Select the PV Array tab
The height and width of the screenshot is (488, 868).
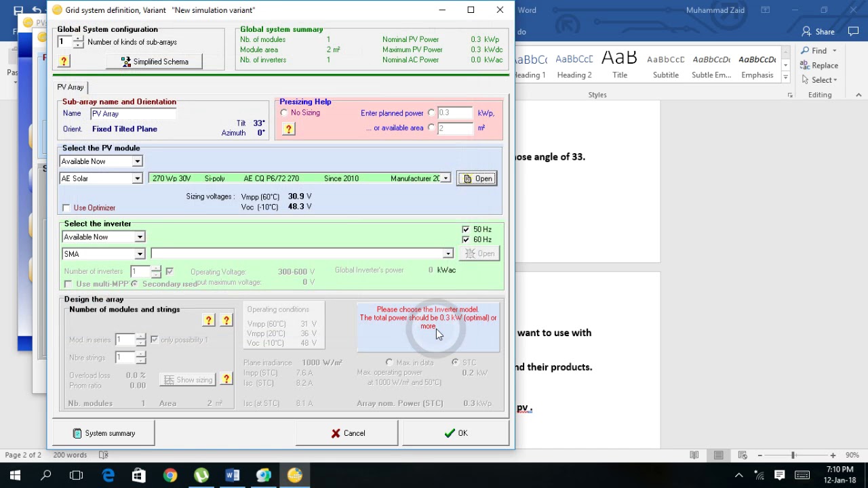point(71,87)
